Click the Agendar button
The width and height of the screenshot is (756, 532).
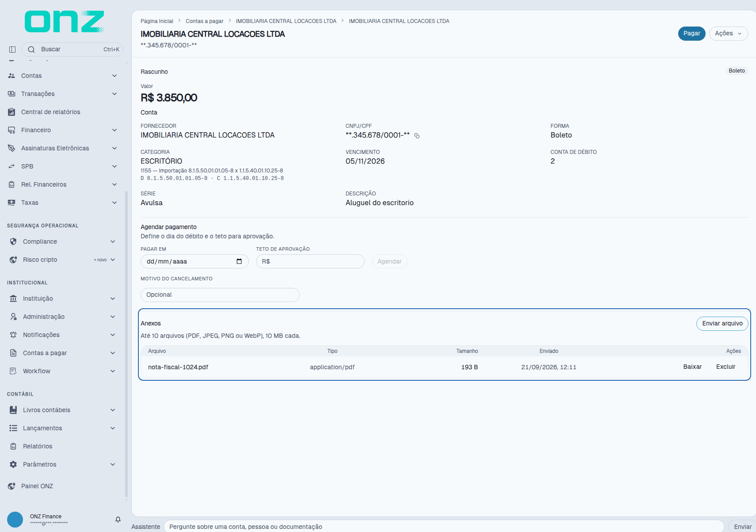point(389,261)
